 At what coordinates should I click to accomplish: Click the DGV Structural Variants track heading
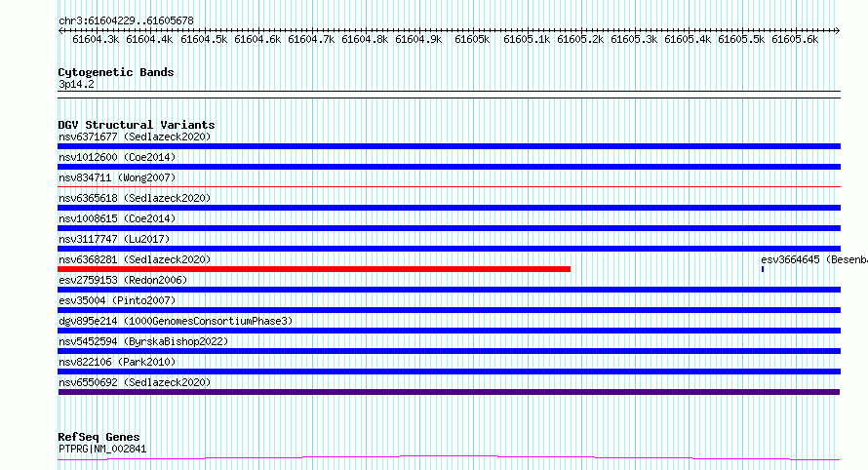[x=137, y=125]
